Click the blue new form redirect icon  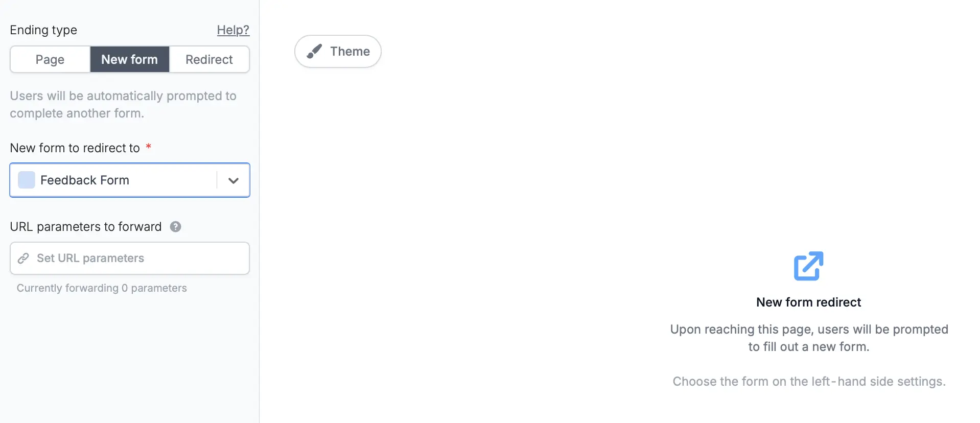pyautogui.click(x=808, y=266)
